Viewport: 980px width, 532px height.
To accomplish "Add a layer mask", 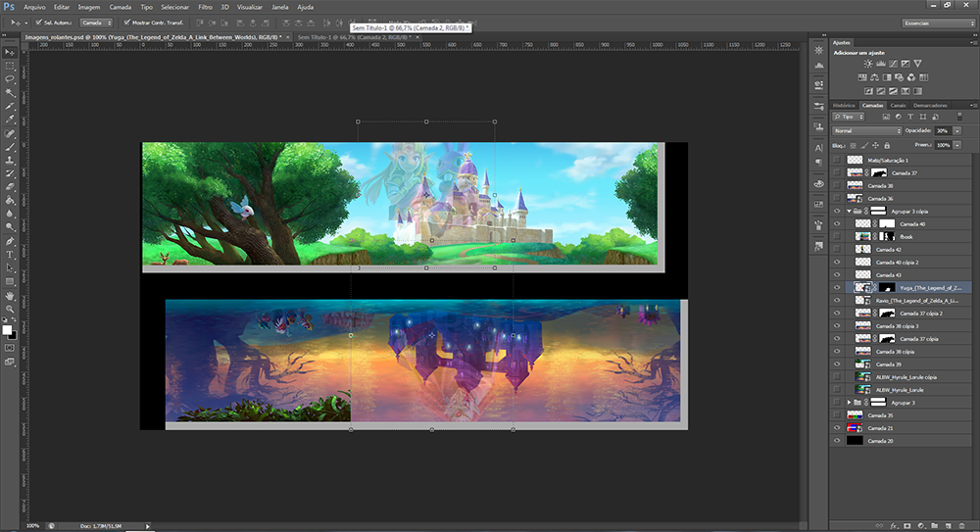I will pos(907,526).
